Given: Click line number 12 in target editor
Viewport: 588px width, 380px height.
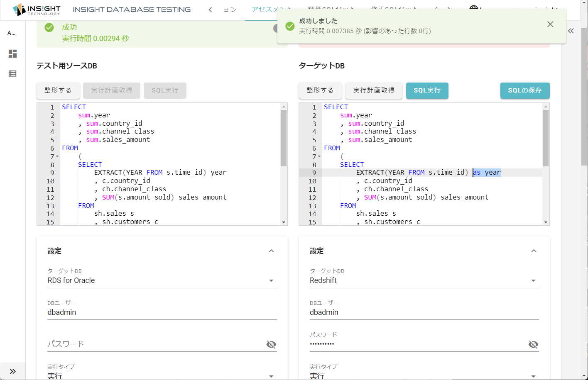Looking at the screenshot, I should pos(312,197).
